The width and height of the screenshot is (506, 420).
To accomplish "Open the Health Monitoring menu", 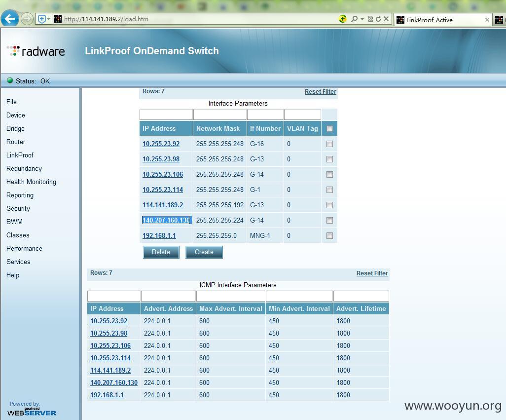I will point(31,182).
